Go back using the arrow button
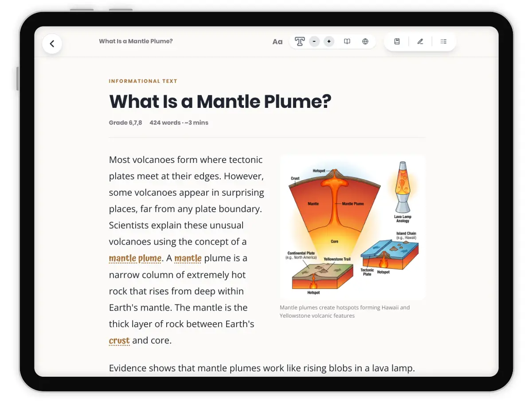 52,43
